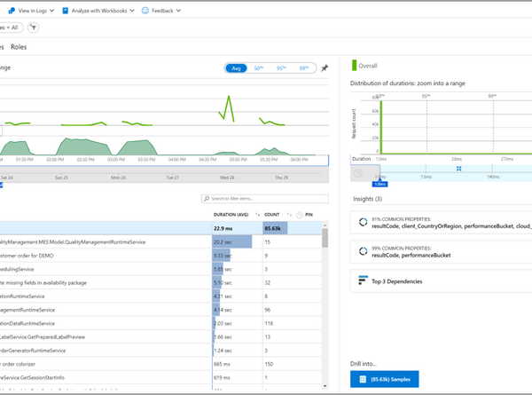Select the QualityManagementRuntimeService operation row
Viewport: 532px width, 395px height.
(160, 242)
